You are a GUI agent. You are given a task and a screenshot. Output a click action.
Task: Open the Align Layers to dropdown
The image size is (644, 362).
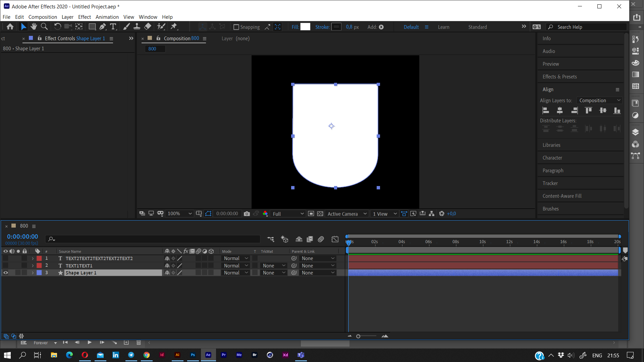coord(599,100)
